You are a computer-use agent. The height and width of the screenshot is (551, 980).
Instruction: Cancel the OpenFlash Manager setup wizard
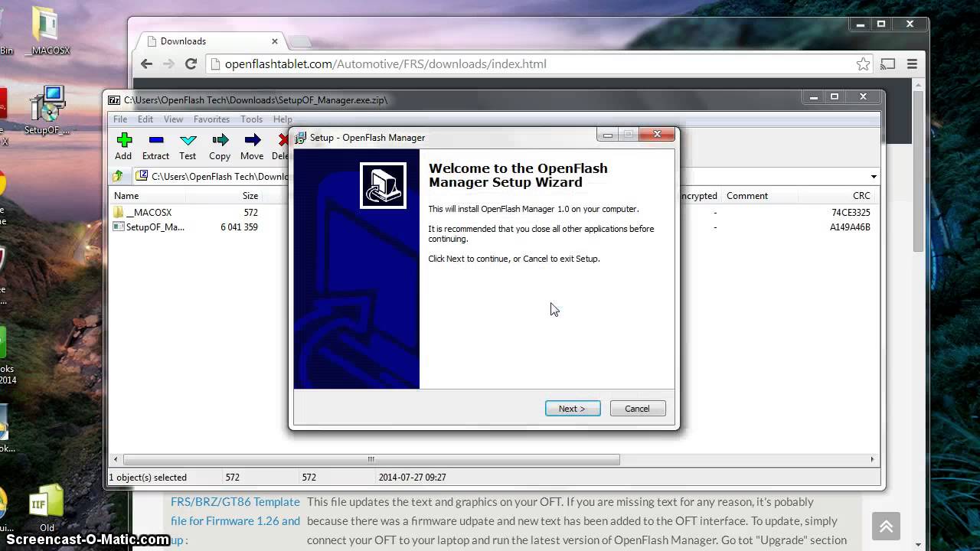pyautogui.click(x=638, y=409)
